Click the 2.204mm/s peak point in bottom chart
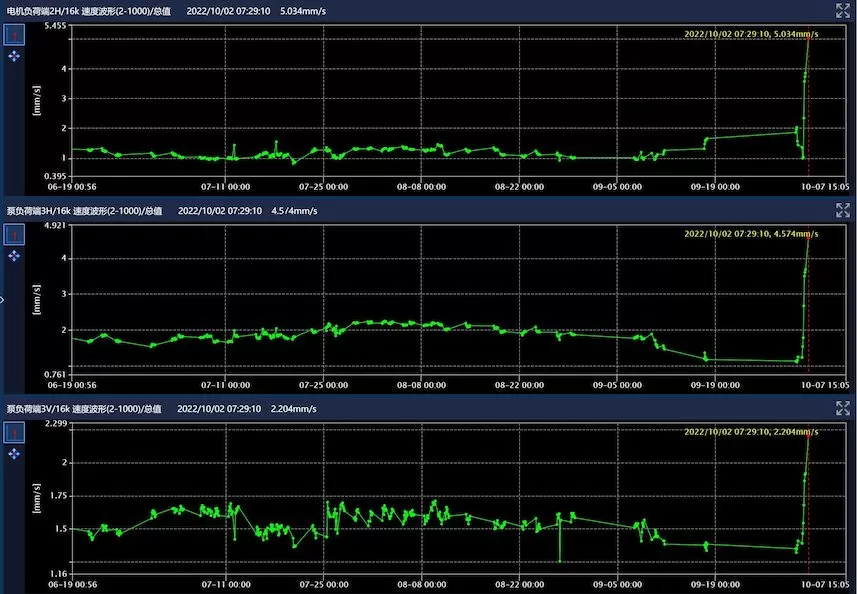This screenshot has width=857, height=594. click(x=808, y=435)
